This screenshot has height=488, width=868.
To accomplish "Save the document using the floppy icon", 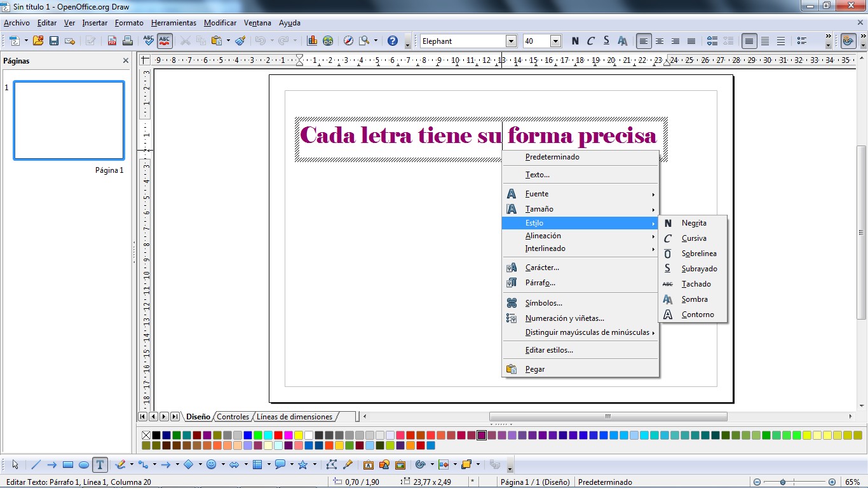I will tap(54, 41).
